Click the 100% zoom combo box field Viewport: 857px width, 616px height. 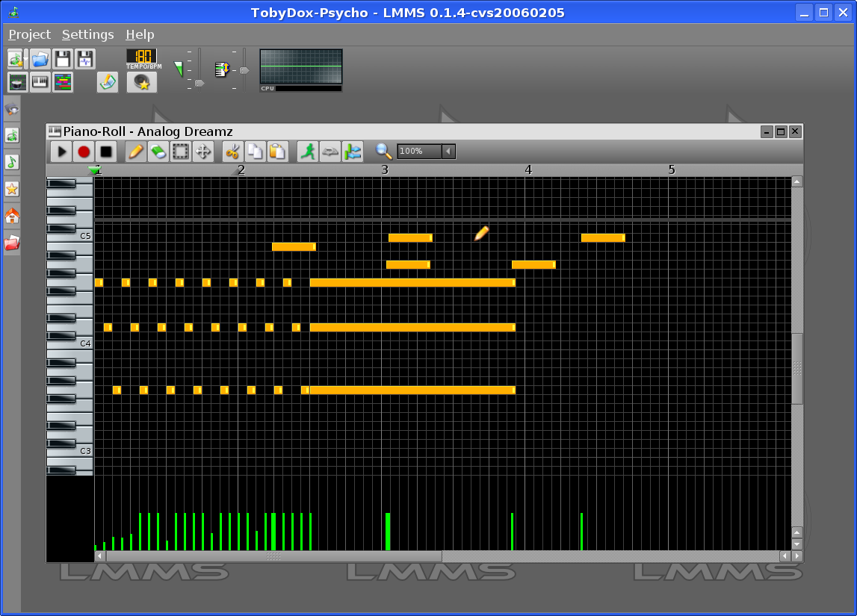pos(419,152)
